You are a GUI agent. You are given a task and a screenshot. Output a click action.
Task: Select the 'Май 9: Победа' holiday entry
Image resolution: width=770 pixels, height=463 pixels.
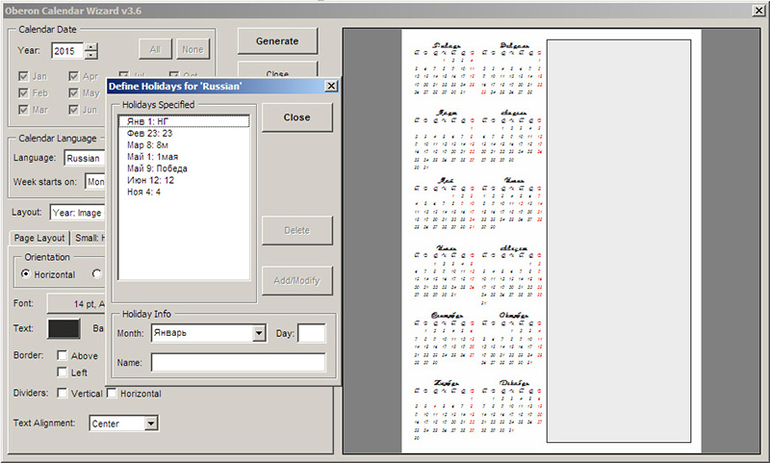tap(157, 168)
